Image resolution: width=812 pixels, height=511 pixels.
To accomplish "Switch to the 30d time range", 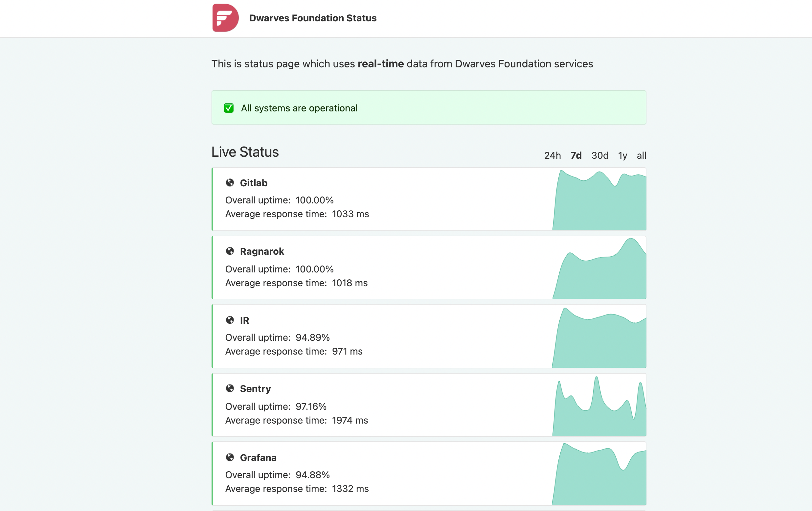I will (x=600, y=155).
